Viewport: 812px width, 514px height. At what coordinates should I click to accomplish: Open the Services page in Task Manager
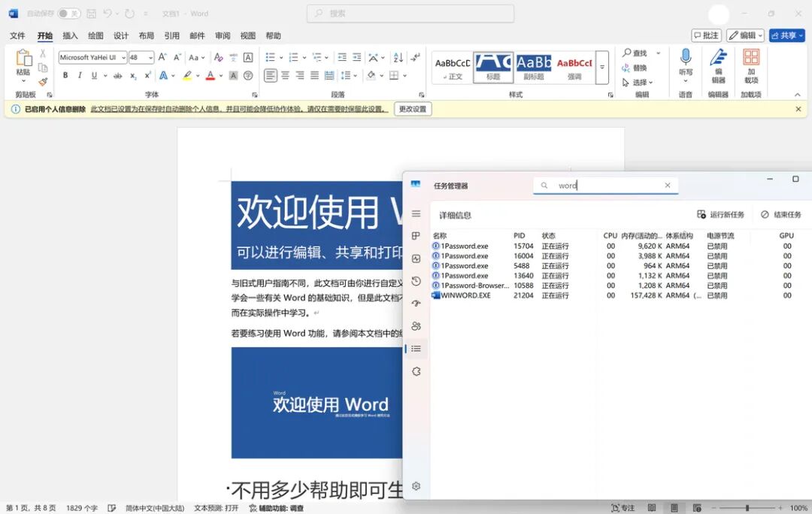coord(417,371)
